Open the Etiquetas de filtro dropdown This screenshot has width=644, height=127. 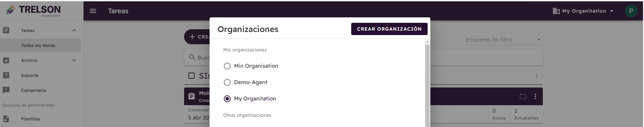pyautogui.click(x=504, y=40)
